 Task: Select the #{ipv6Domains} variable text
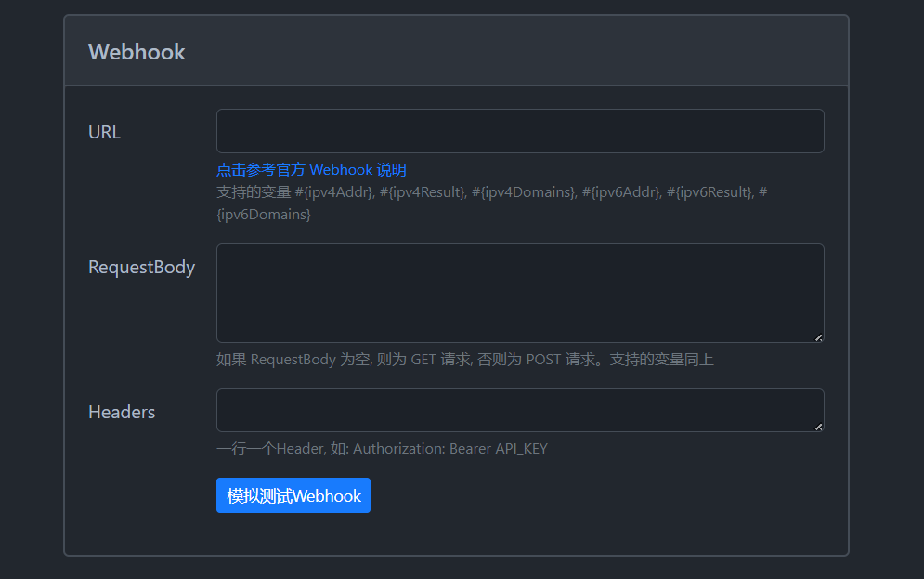[x=265, y=215]
